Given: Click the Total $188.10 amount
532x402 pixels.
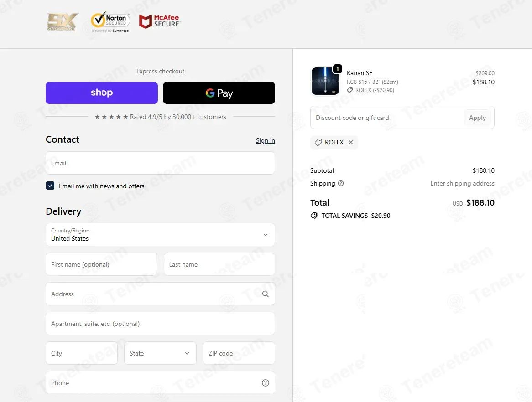Looking at the screenshot, I should point(480,203).
